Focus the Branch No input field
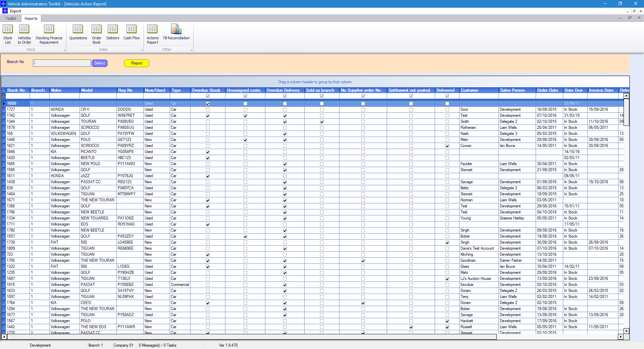Viewport: 644px width, 349px height. click(x=62, y=63)
